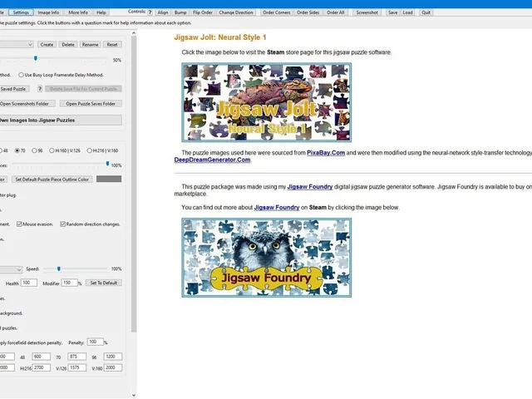Open the profile dropdown beside Create
This screenshot has width=532, height=399.
click(16, 44)
